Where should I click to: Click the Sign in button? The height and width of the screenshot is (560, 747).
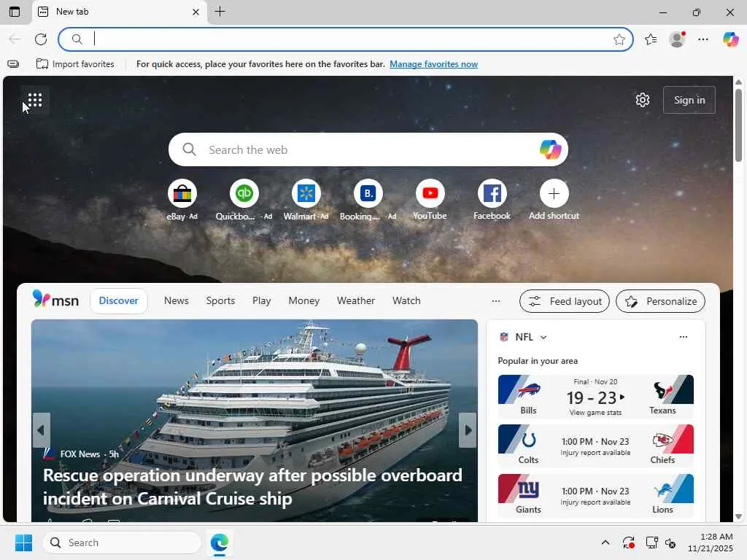tap(689, 100)
